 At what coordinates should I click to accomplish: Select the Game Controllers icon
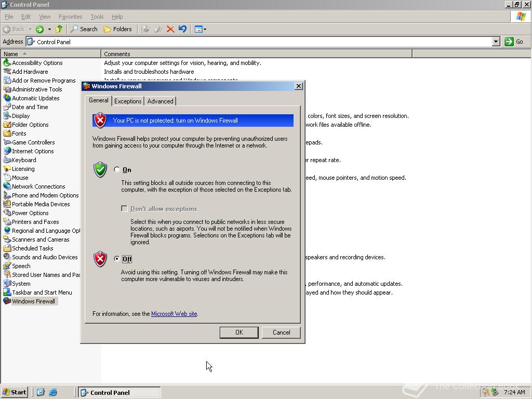click(x=7, y=142)
